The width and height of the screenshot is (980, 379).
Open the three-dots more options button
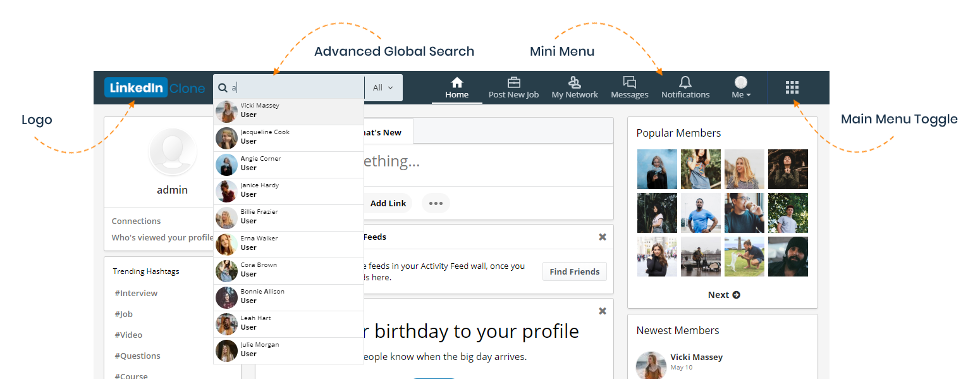pyautogui.click(x=436, y=203)
